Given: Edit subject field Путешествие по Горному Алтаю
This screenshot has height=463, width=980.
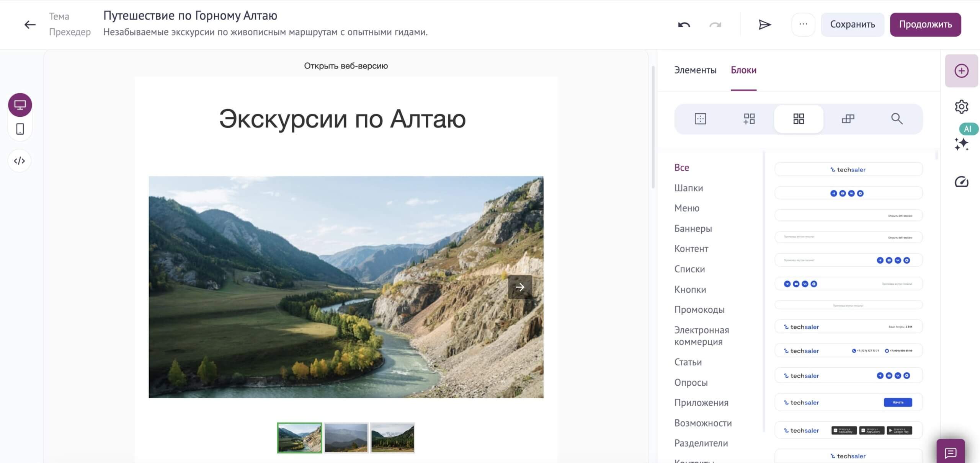Looking at the screenshot, I should point(190,16).
